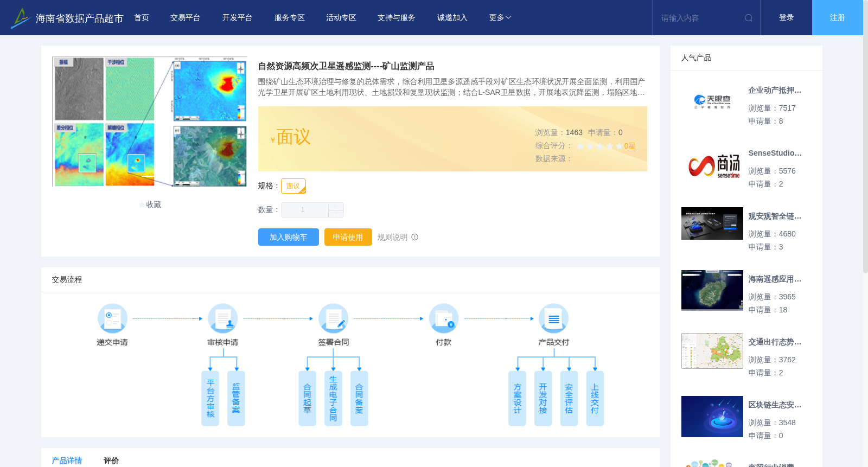Click the 付款 step icon
868x467 pixels.
pos(444,318)
